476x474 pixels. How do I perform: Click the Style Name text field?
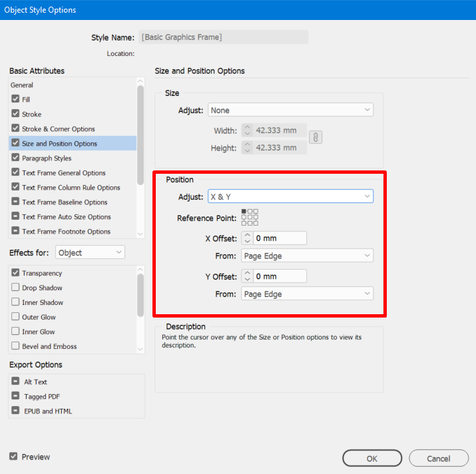[224, 37]
